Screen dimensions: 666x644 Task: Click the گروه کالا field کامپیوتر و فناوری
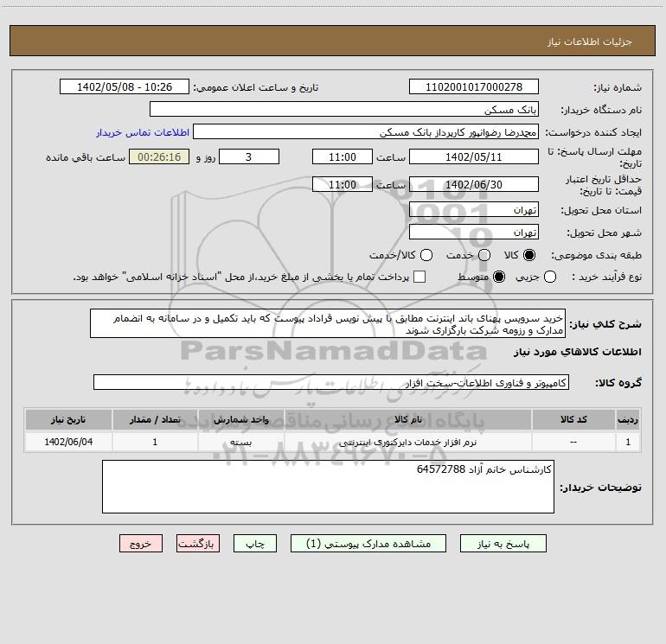331,382
